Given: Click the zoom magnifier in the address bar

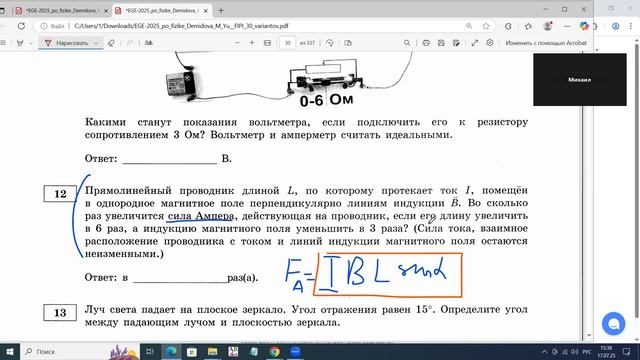Looking at the screenshot, I should tap(469, 26).
